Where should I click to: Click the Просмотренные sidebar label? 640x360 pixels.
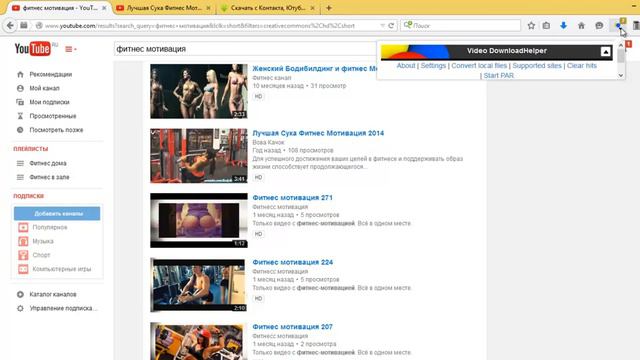[x=53, y=116]
